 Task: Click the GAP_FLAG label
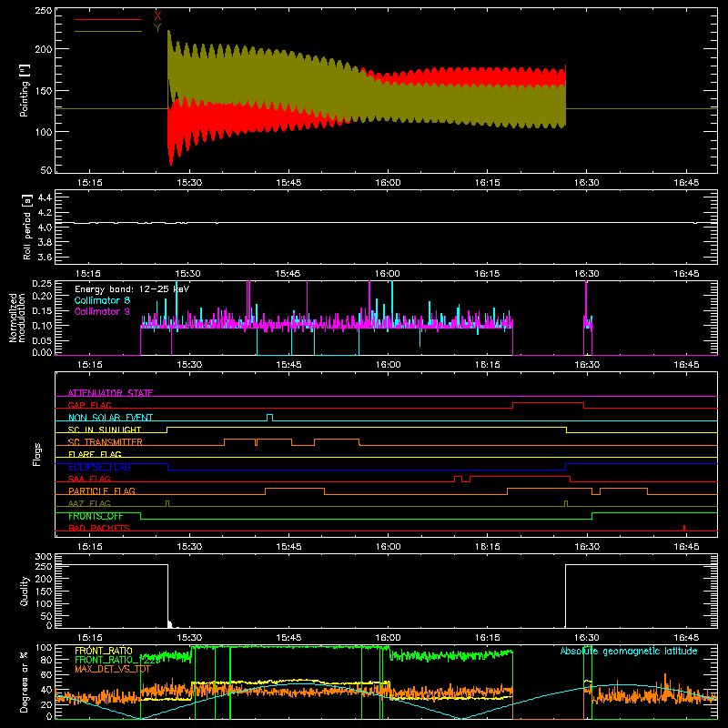pyautogui.click(x=89, y=405)
